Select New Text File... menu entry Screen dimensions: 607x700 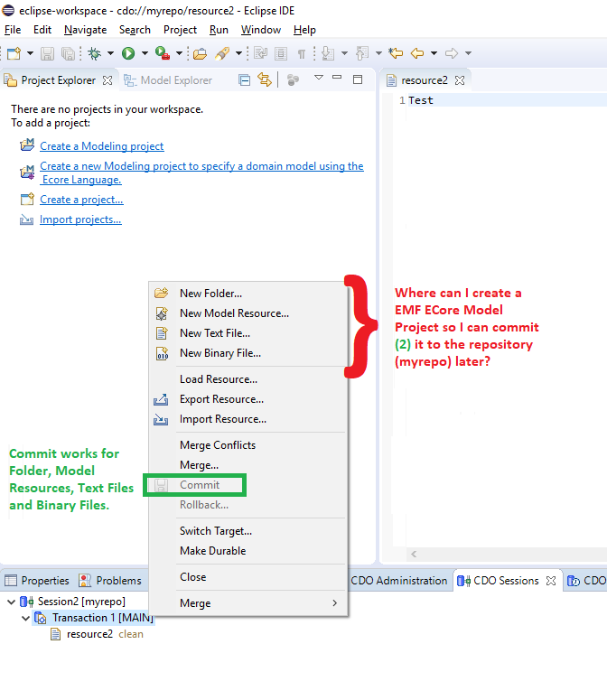[248, 333]
